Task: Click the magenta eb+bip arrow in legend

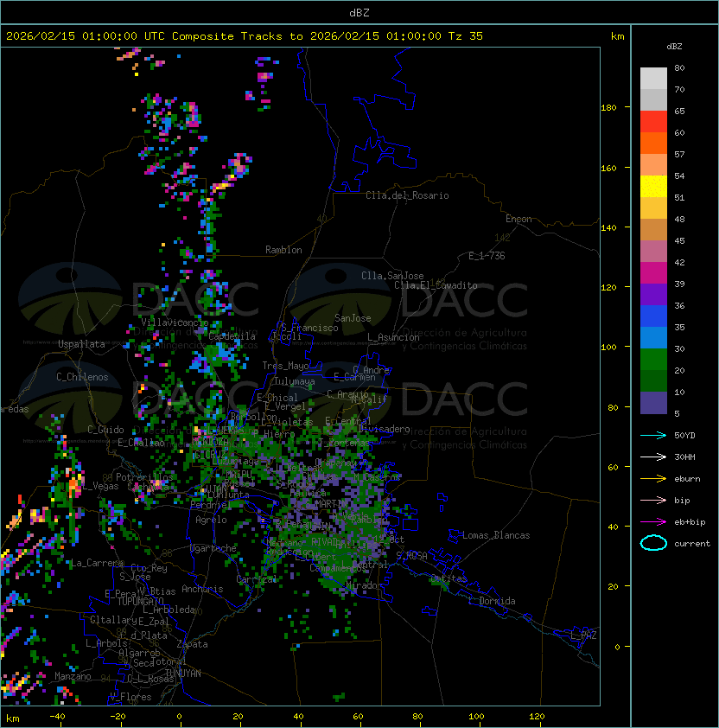Action: [x=653, y=522]
